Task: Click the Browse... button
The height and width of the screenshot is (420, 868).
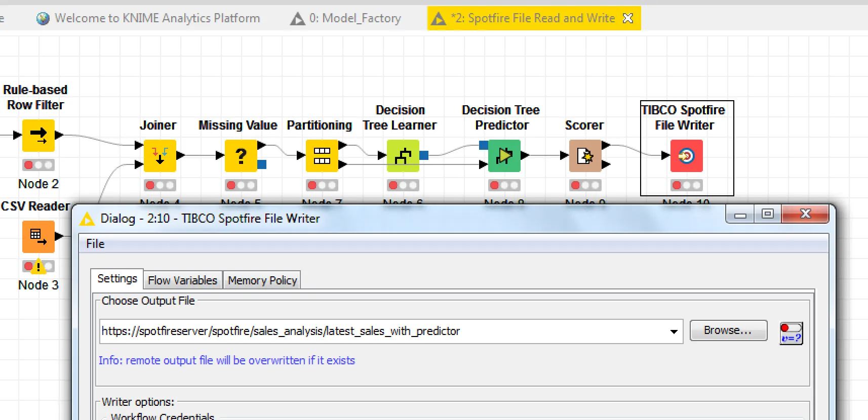Action: click(x=728, y=330)
